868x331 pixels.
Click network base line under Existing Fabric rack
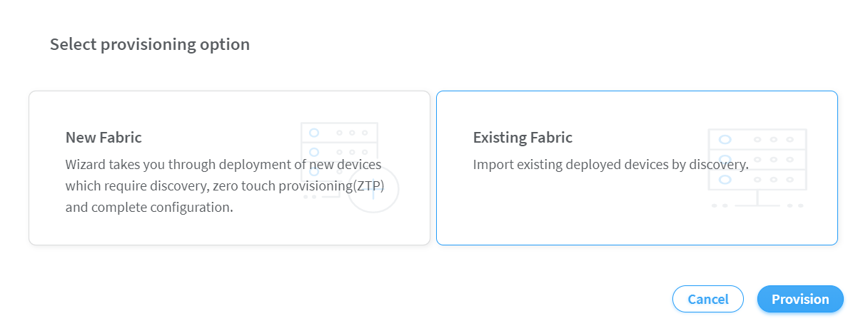(x=757, y=205)
